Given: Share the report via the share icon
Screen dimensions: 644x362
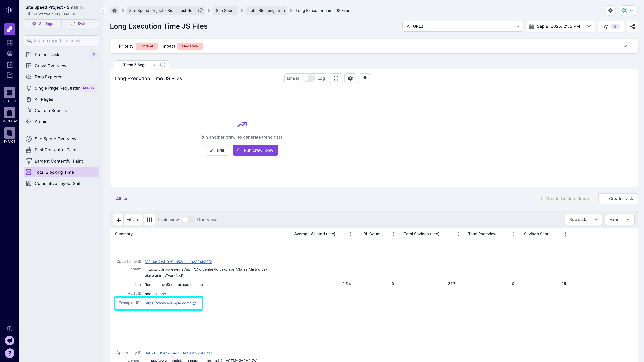Looking at the screenshot, I should tap(632, 26).
